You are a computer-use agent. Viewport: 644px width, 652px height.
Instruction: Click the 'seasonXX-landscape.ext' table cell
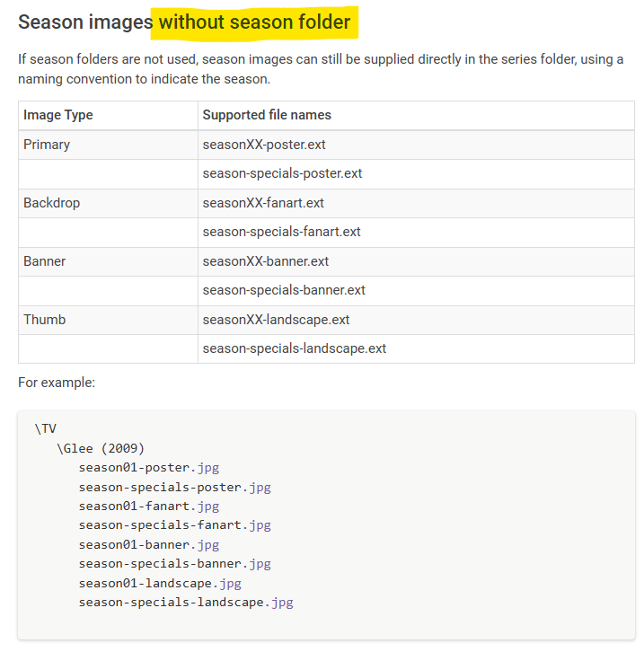click(276, 320)
